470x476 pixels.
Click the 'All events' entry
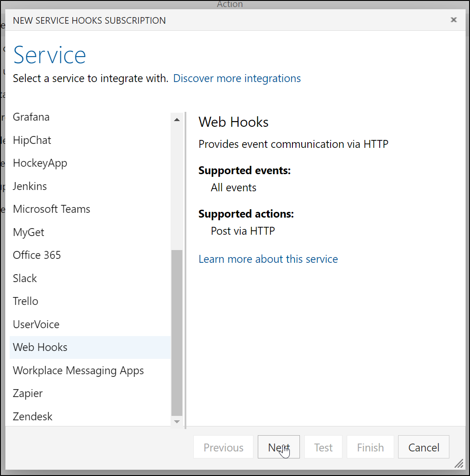pos(234,188)
